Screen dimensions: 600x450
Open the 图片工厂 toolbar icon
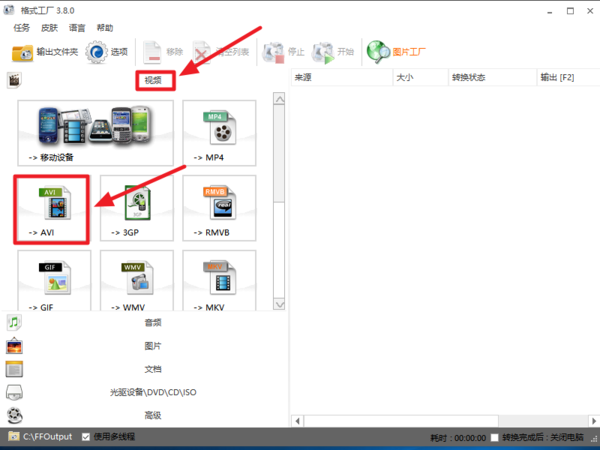[394, 52]
